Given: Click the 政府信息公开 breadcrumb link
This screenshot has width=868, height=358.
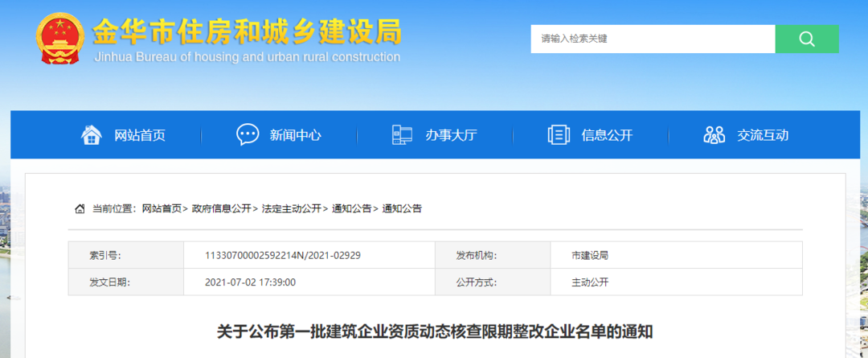Looking at the screenshot, I should click(221, 209).
